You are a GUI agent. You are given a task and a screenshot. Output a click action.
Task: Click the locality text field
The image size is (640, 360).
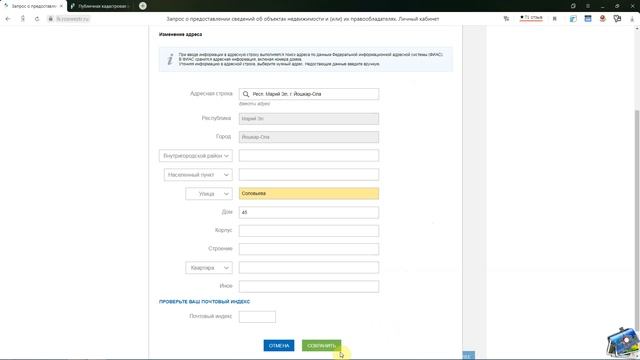click(309, 175)
